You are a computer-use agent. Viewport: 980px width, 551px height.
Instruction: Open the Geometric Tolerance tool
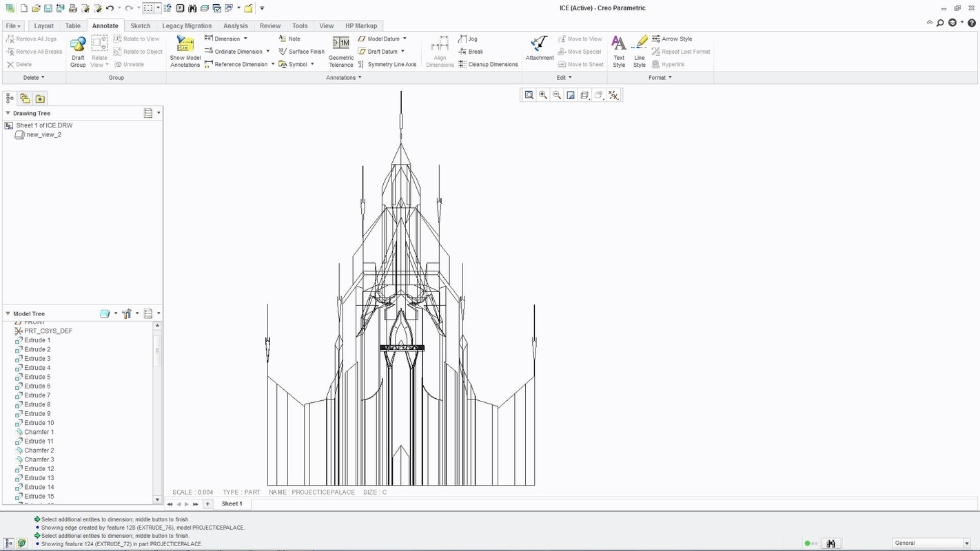click(340, 44)
